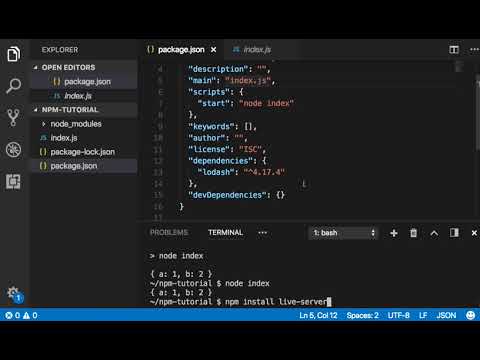
Task: Split the editor to the side
Action: point(454,50)
